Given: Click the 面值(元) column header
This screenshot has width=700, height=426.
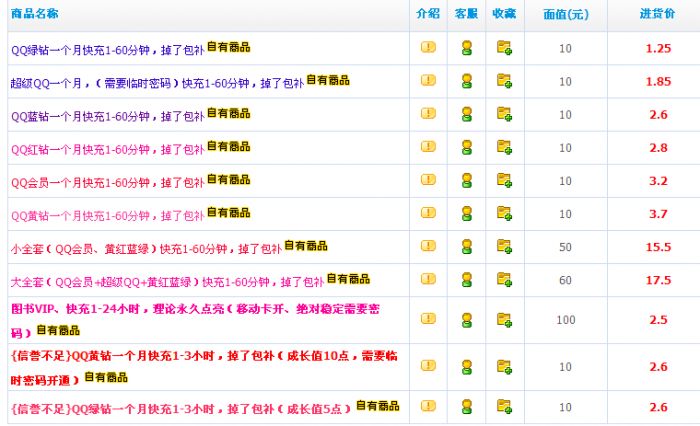Looking at the screenshot, I should (566, 14).
